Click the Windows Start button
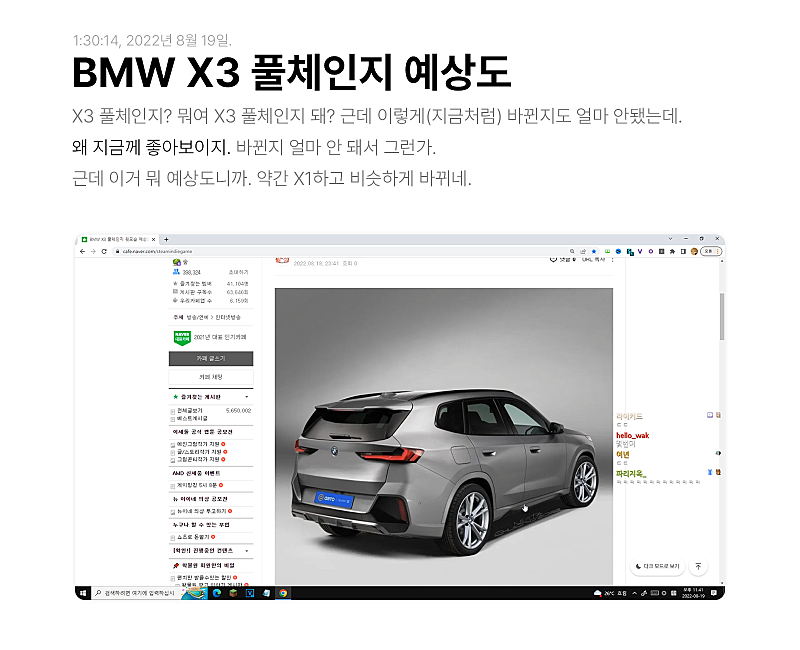This screenshot has height=650, width=800. [x=82, y=593]
